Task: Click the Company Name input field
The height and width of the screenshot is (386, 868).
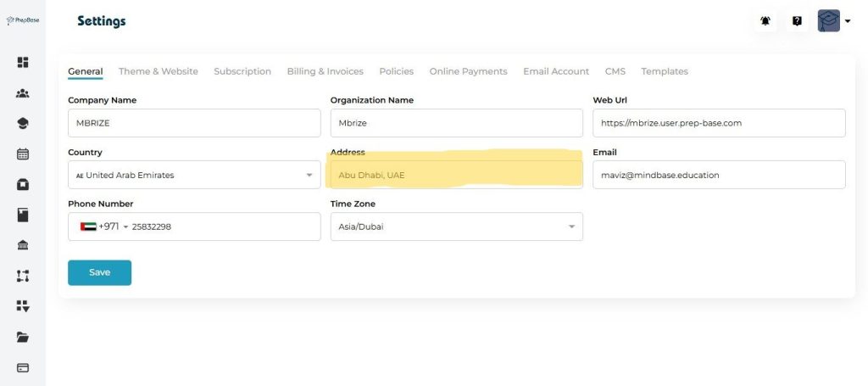Action: pyautogui.click(x=193, y=123)
